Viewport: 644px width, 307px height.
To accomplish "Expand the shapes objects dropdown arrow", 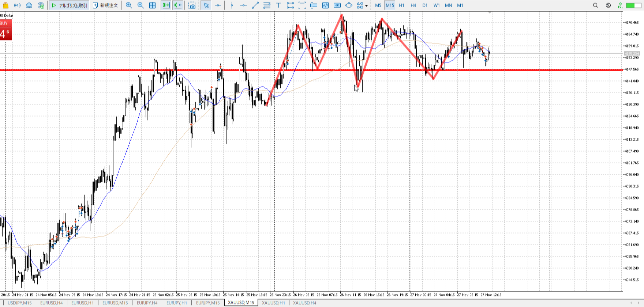I will click(x=366, y=6).
